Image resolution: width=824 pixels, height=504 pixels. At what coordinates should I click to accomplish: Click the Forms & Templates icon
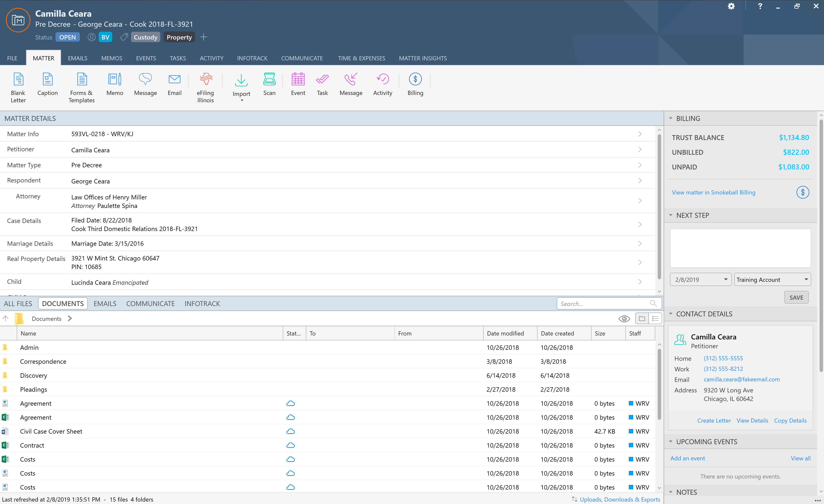pyautogui.click(x=82, y=80)
